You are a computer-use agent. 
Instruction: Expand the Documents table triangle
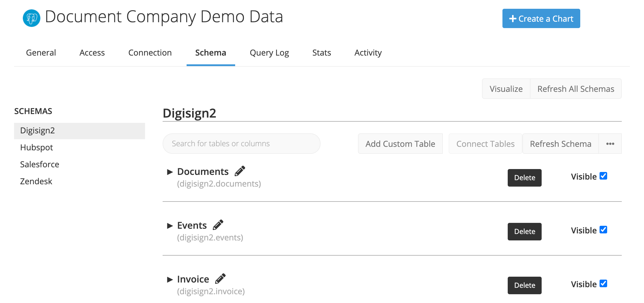(170, 172)
